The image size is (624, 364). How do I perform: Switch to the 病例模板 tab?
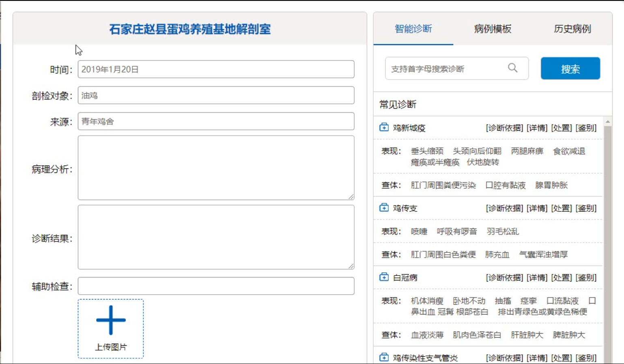point(493,29)
